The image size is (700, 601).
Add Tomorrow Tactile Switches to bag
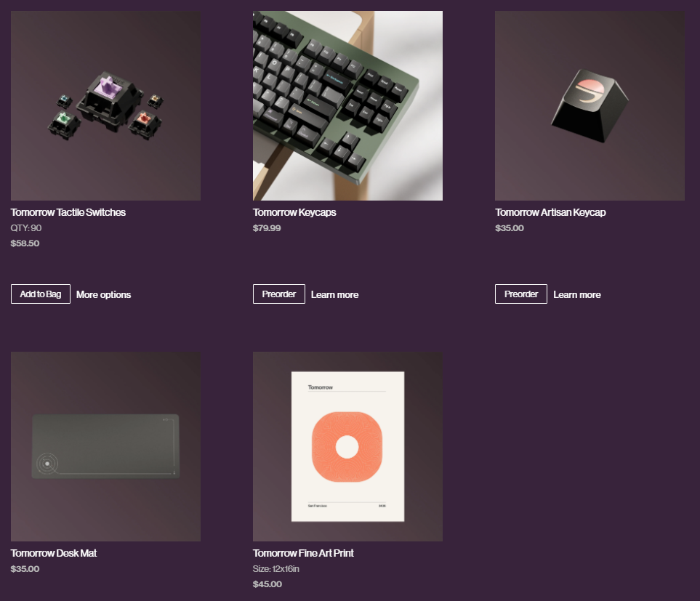[41, 294]
